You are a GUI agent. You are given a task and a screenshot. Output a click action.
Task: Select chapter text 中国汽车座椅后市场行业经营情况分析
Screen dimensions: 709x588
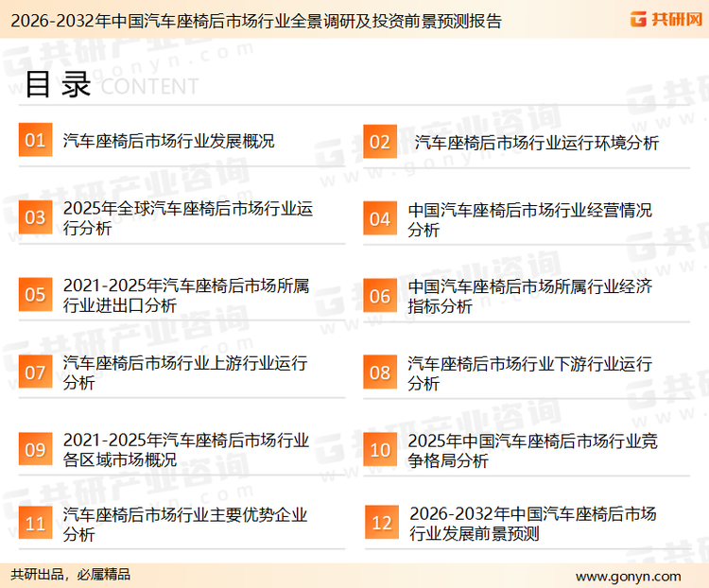click(530, 220)
